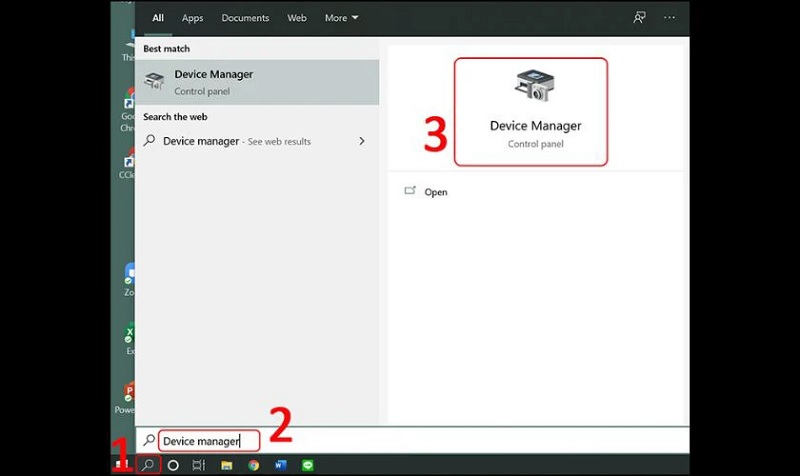The image size is (800, 476).
Task: Open Device manager web results
Action: [257, 141]
